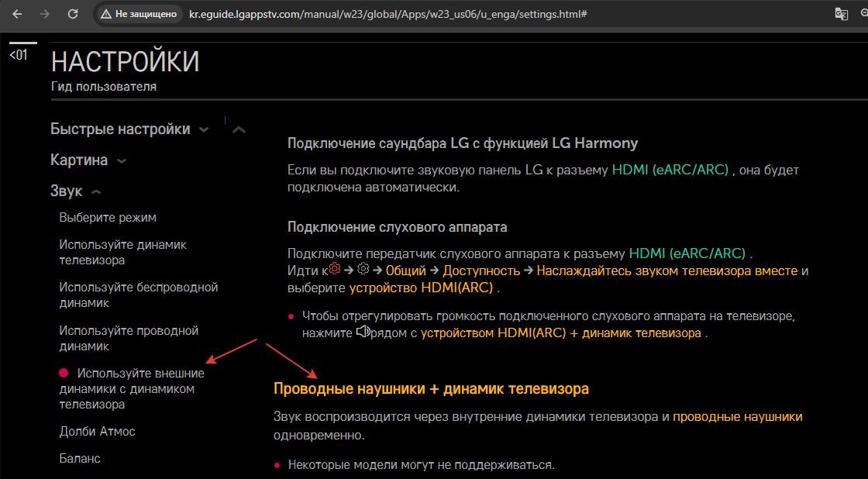The height and width of the screenshot is (479, 868).
Task: Reload the page with the refresh icon
Action: click(x=73, y=14)
